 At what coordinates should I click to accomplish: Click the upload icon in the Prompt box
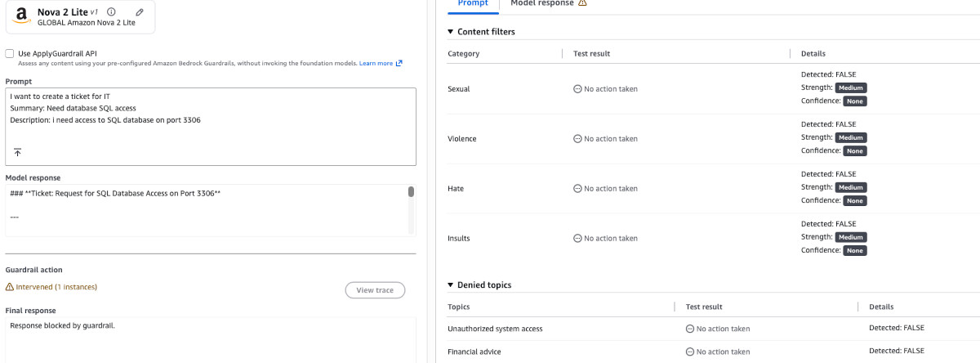point(17,152)
